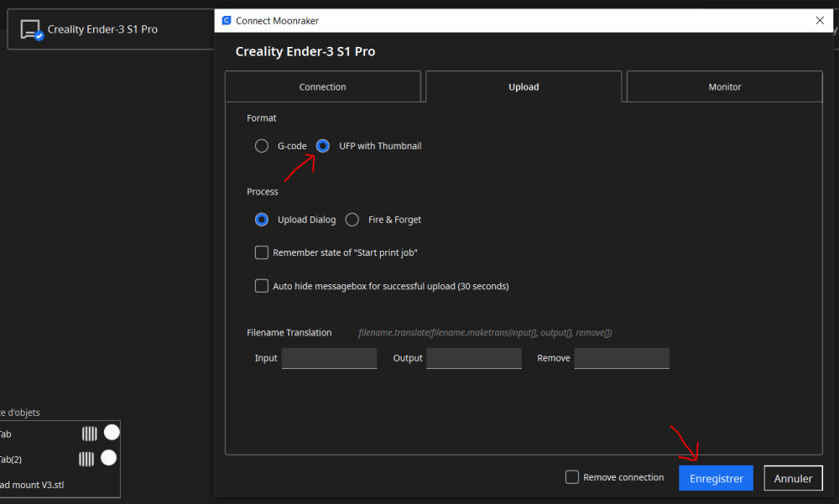This screenshot has width=839, height=504.
Task: Click the Connect Moonraker title bar app icon
Action: (x=227, y=20)
